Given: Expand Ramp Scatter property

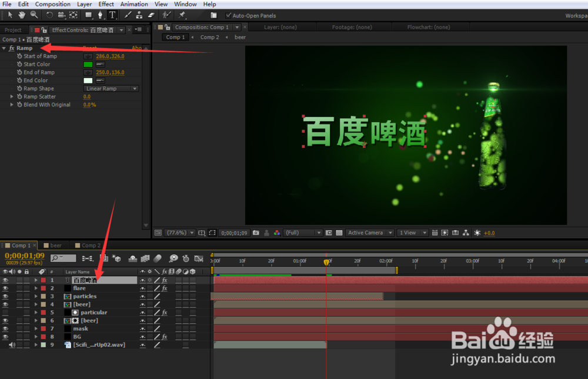Looking at the screenshot, I should pyautogui.click(x=12, y=97).
